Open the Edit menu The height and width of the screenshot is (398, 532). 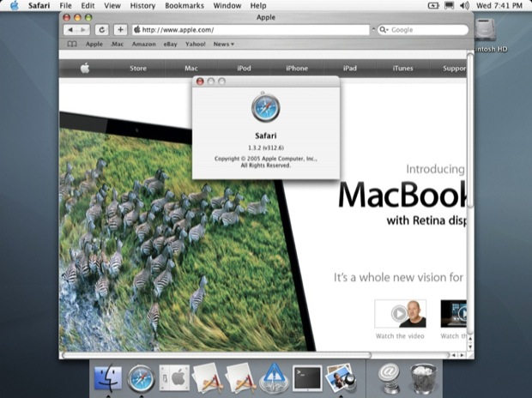click(88, 5)
